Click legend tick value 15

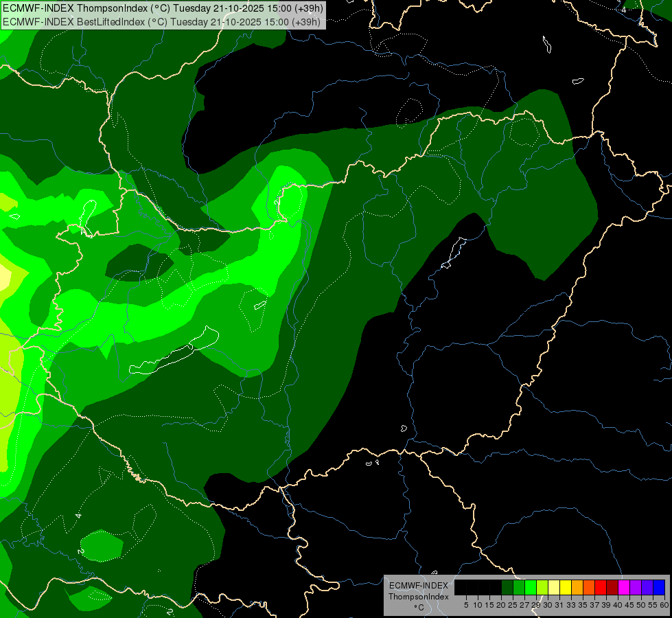pos(489,605)
